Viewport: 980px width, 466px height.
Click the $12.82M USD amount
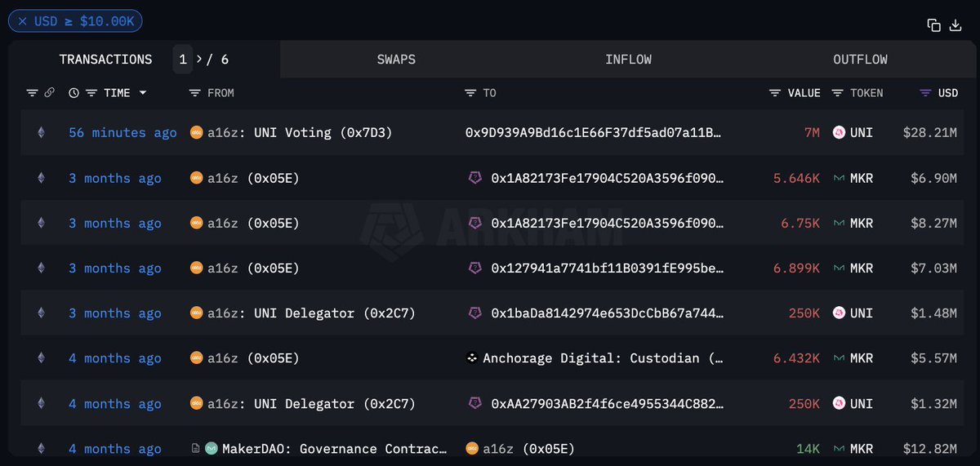930,448
